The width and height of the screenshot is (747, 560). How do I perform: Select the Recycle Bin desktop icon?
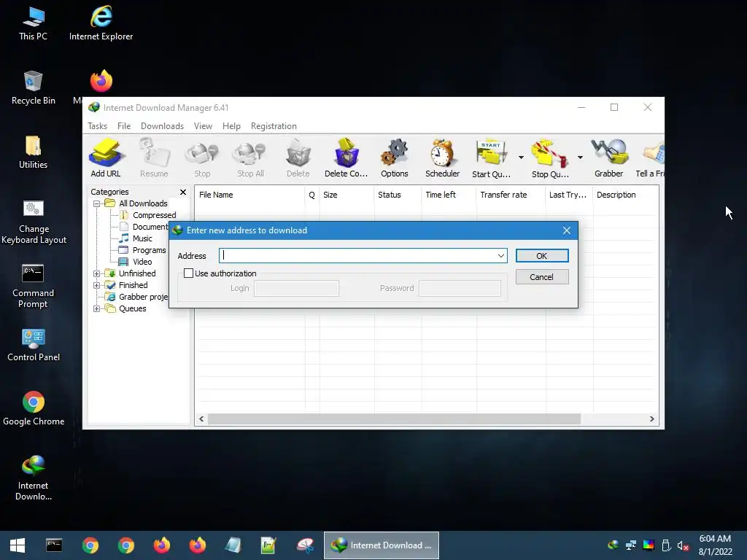coord(34,87)
